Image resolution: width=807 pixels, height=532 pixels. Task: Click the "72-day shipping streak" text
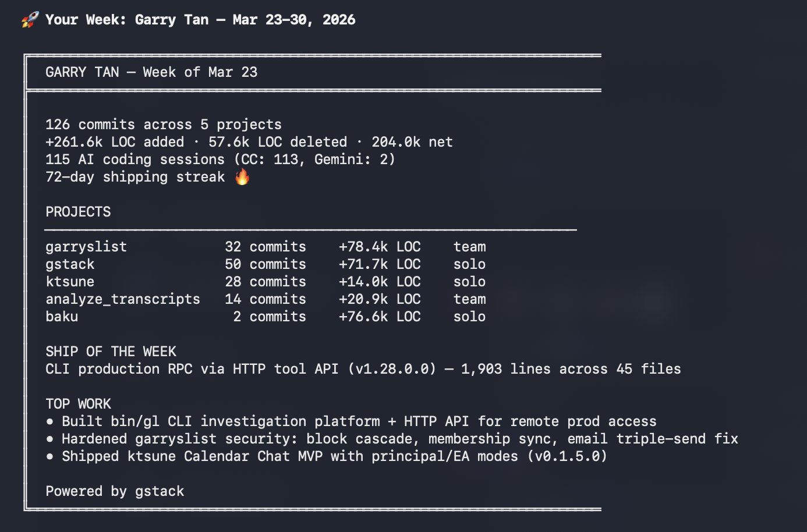pyautogui.click(x=135, y=177)
